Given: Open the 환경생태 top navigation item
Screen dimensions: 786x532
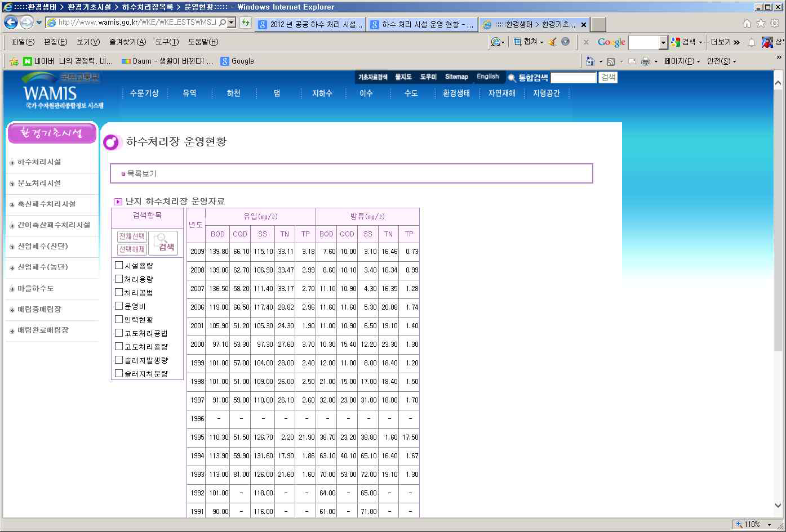Looking at the screenshot, I should [x=456, y=93].
